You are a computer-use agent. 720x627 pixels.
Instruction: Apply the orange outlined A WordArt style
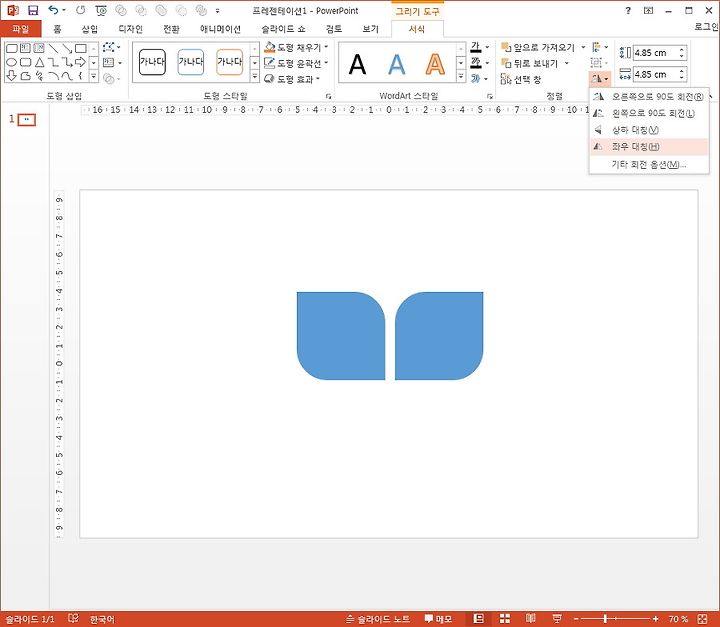click(x=435, y=63)
